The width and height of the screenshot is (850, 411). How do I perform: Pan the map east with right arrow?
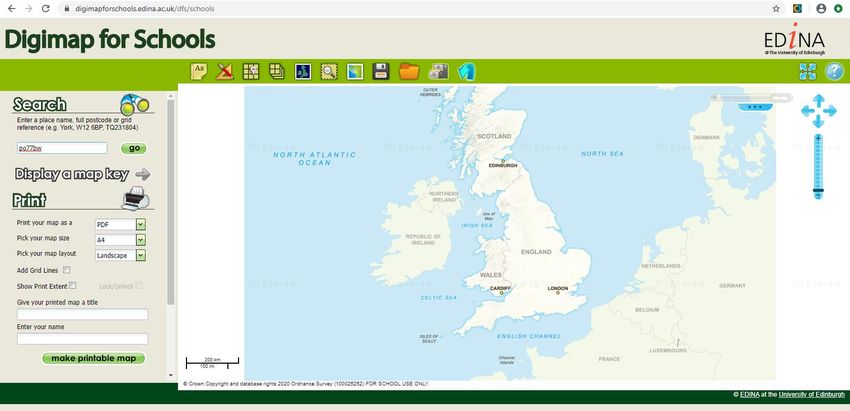pos(830,111)
